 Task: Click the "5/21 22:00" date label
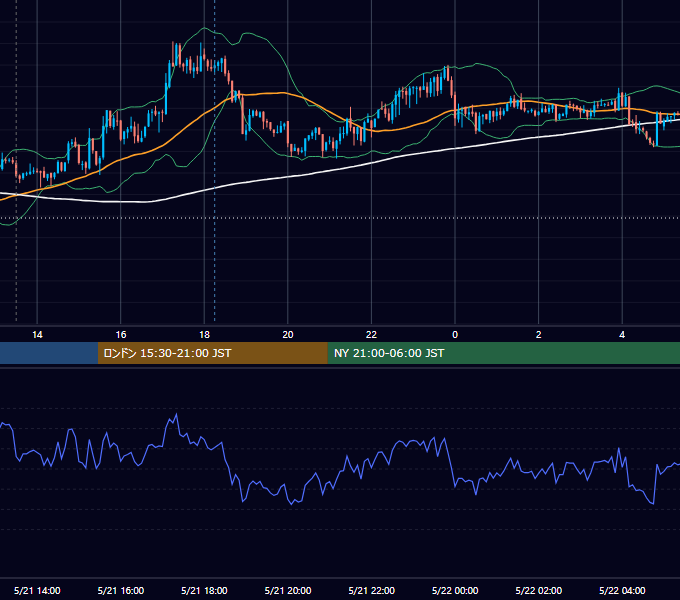point(371,590)
